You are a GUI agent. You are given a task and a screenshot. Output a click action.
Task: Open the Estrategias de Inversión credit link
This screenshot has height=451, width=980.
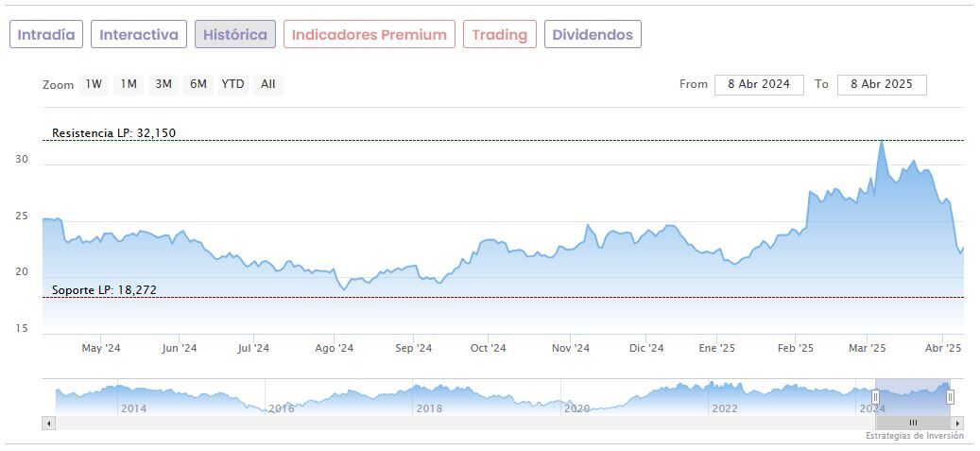(914, 436)
